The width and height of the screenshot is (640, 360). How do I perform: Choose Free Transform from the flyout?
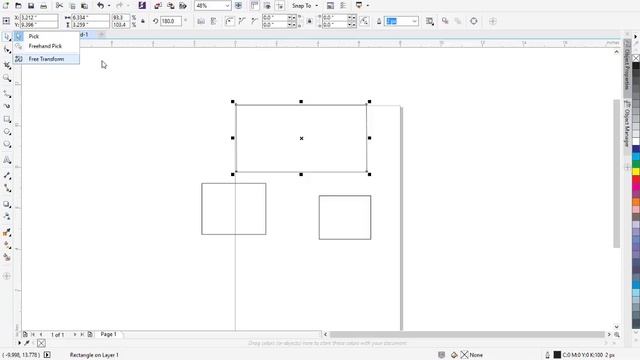pos(46,59)
